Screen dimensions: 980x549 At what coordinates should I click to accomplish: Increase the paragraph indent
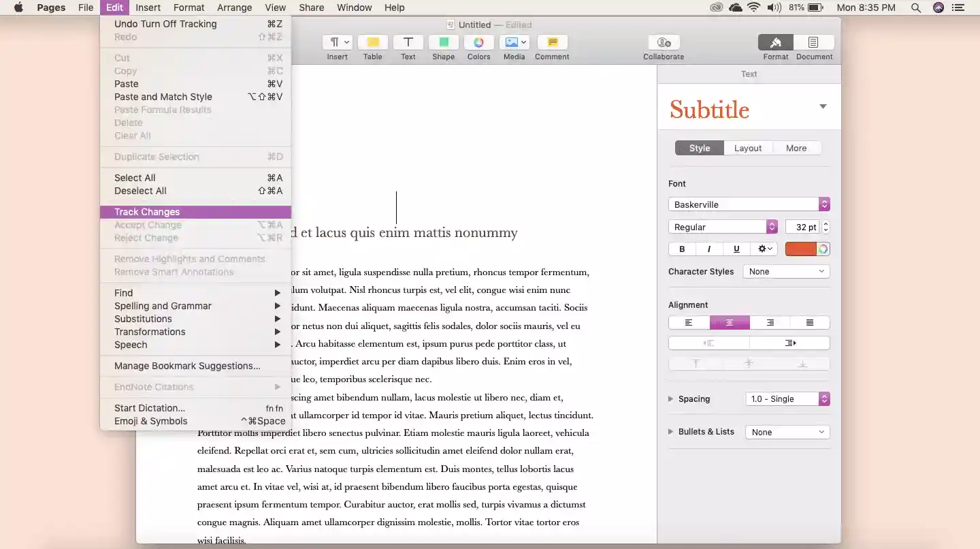pyautogui.click(x=789, y=343)
